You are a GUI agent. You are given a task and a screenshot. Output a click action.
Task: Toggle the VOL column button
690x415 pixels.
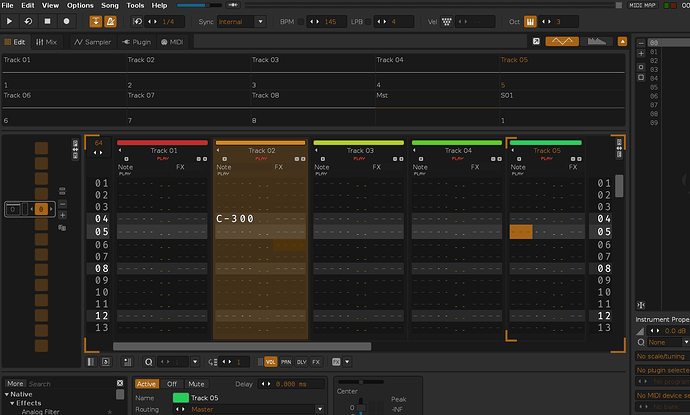[271, 362]
